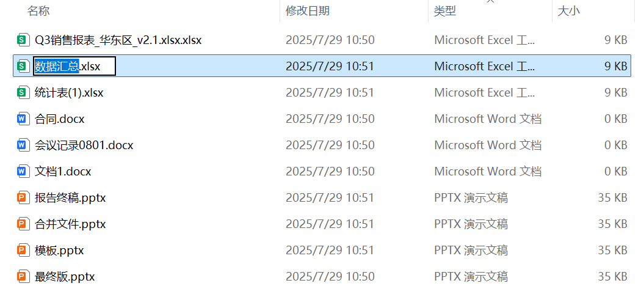Screen dimensions: 644x294
Task: Select the file named 会议记录0801.docx
Action: (x=84, y=145)
